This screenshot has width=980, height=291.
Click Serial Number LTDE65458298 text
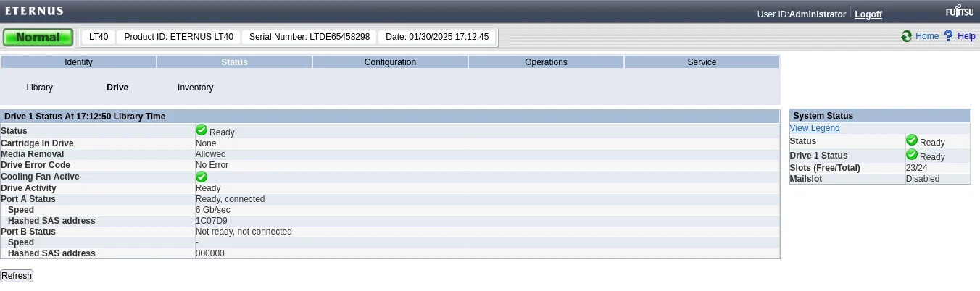point(310,37)
